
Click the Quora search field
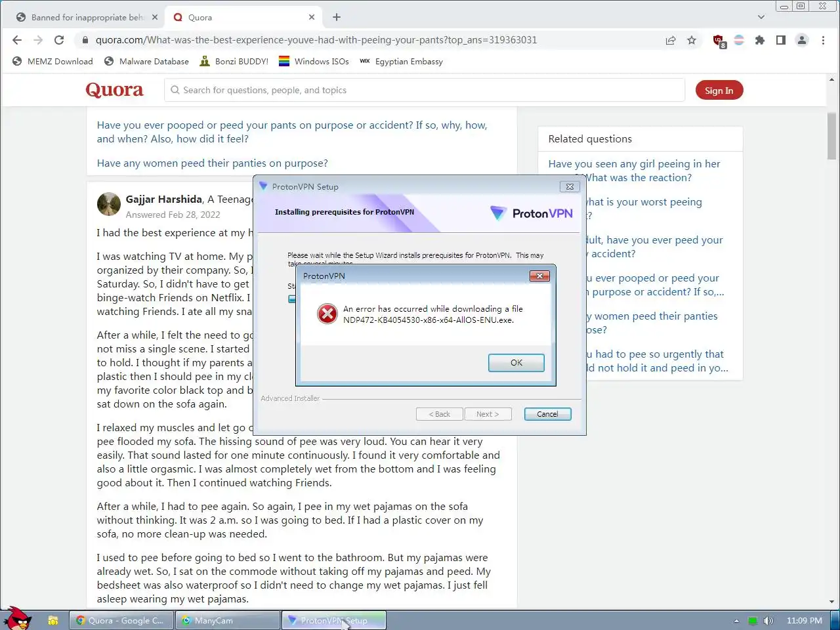click(425, 91)
